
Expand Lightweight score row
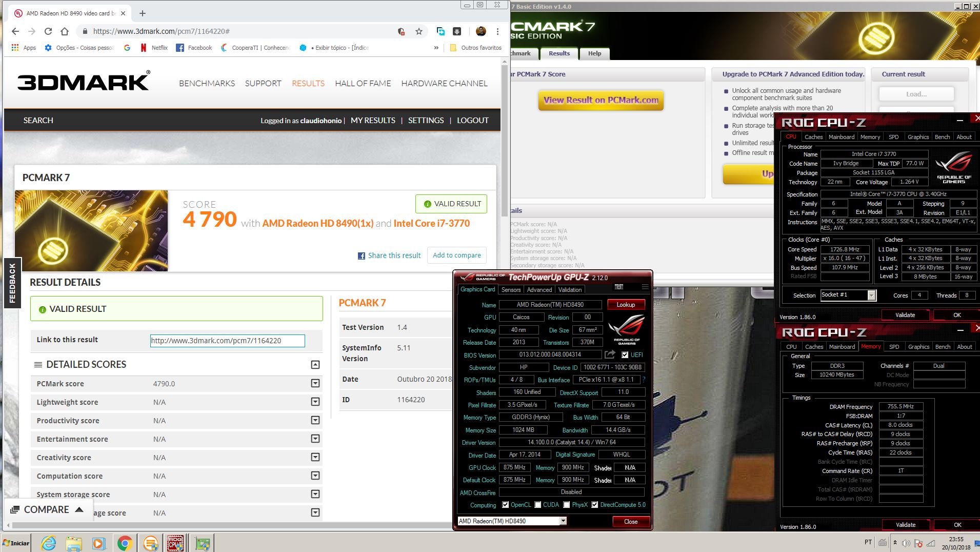pyautogui.click(x=315, y=402)
